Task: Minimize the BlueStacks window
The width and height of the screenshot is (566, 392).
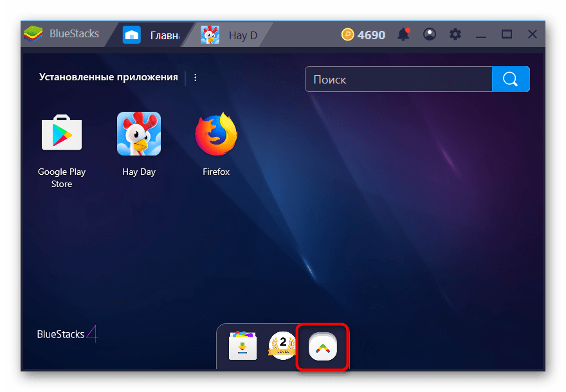Action: pyautogui.click(x=482, y=35)
